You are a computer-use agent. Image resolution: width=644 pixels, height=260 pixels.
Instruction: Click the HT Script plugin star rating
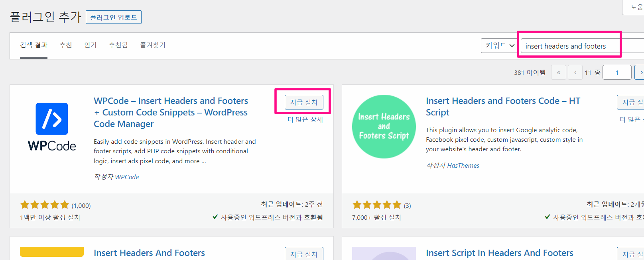(377, 205)
